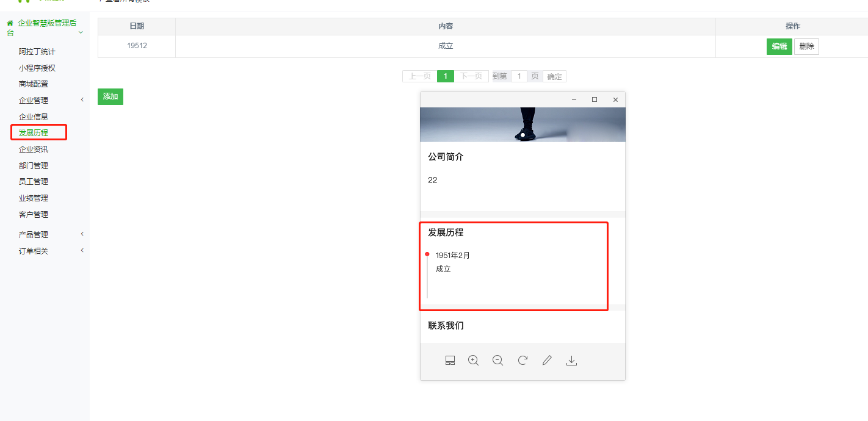Expand the 产品管理 submenu arrow
Image resolution: width=868 pixels, height=421 pixels.
(82, 234)
